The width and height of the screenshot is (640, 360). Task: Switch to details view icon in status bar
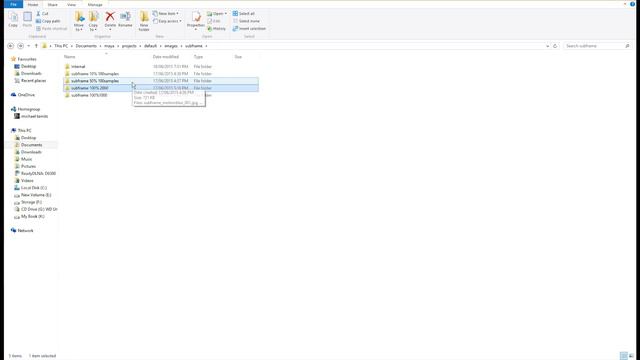tap(624, 356)
